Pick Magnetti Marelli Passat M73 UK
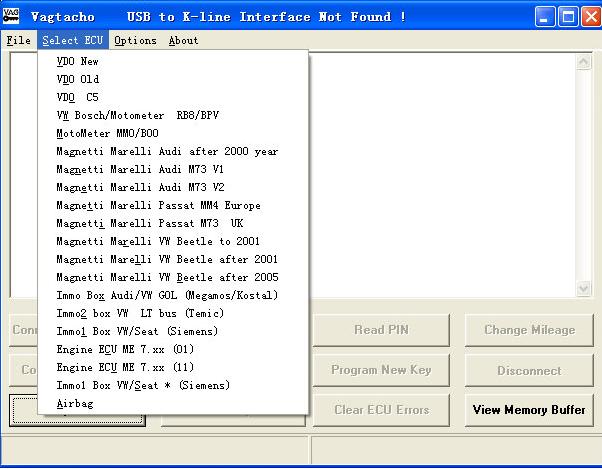 (173, 224)
